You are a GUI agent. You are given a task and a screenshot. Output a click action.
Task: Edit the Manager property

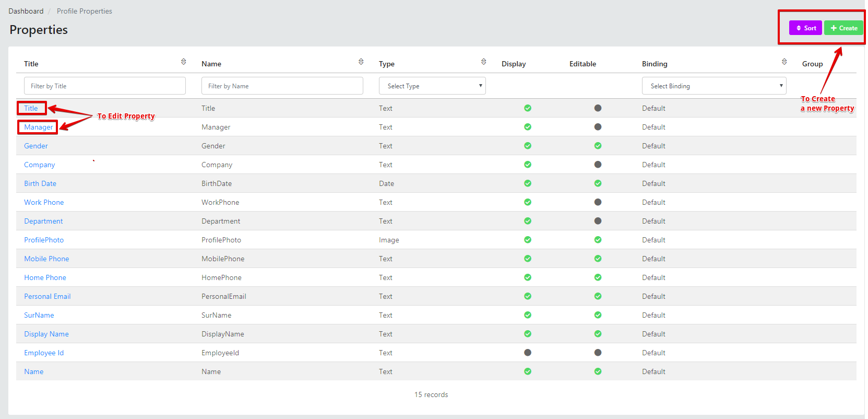point(38,127)
